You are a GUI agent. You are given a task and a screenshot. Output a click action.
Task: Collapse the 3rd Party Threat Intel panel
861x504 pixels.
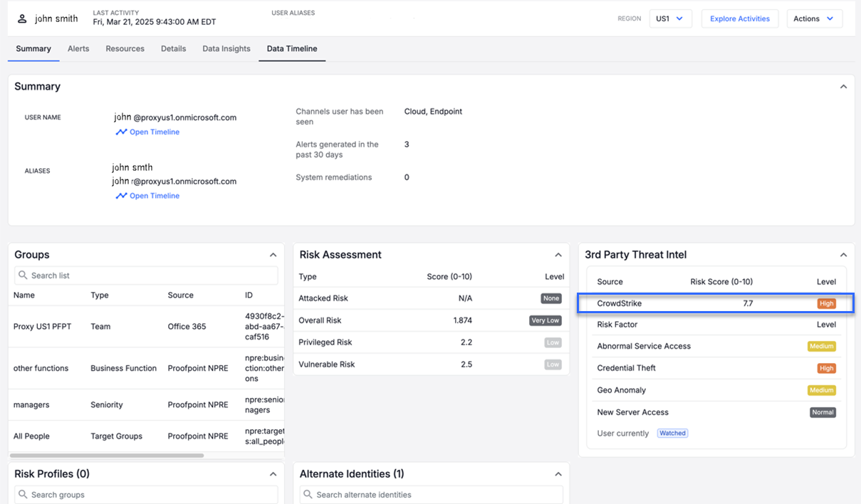[843, 255]
